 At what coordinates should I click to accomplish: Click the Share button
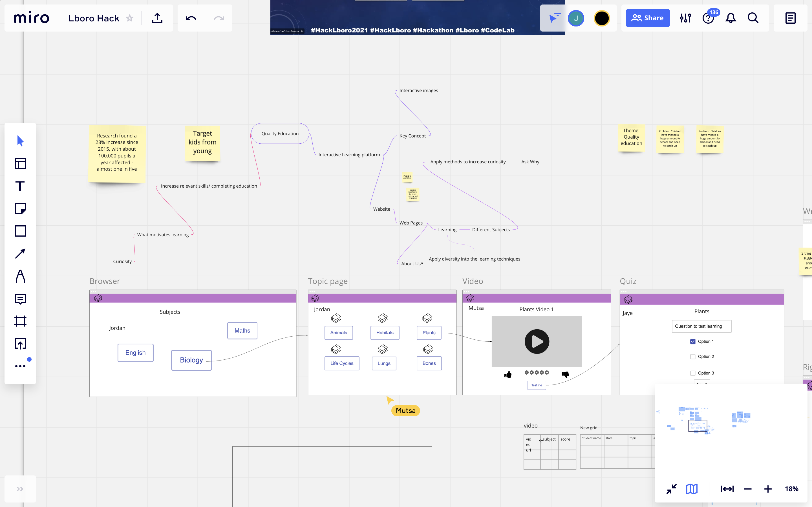coord(647,18)
